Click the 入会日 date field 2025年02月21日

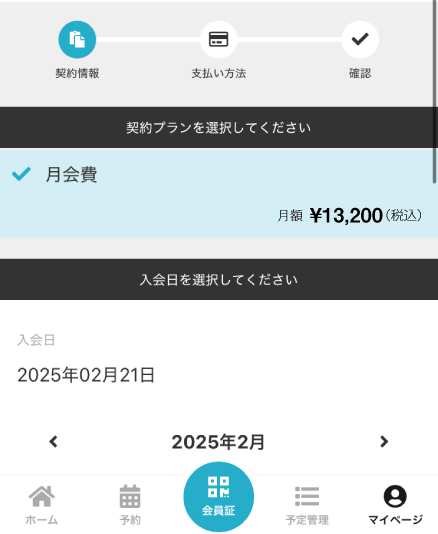(86, 375)
